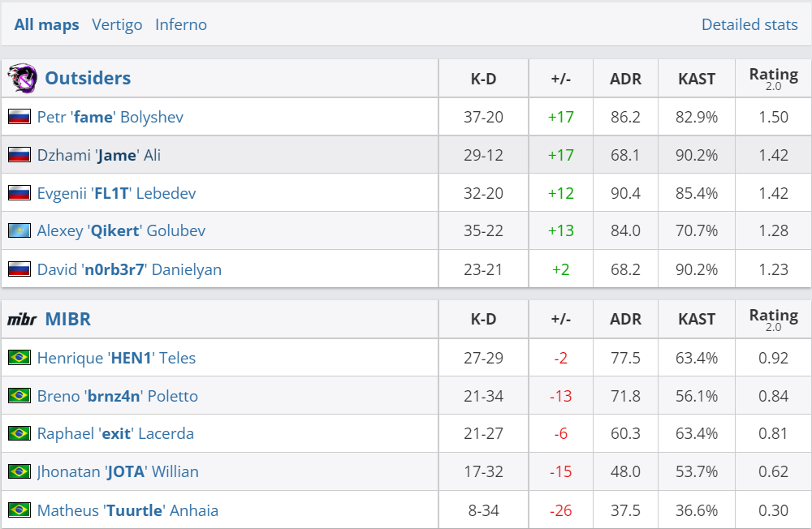
Task: Open Breno 'brnz4n' Poletto player profile
Action: click(117, 396)
